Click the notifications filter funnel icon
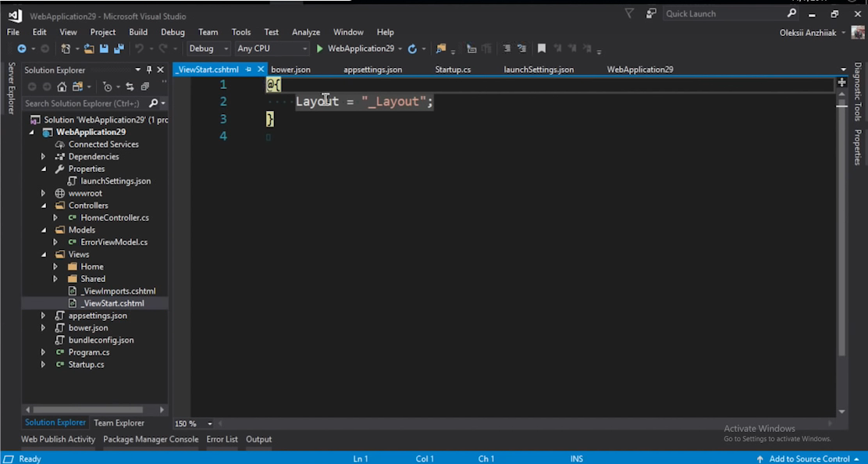868x464 pixels. (x=629, y=13)
